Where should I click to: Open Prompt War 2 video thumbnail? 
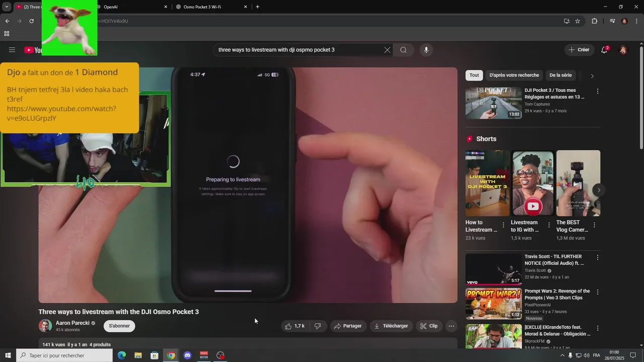point(494,303)
